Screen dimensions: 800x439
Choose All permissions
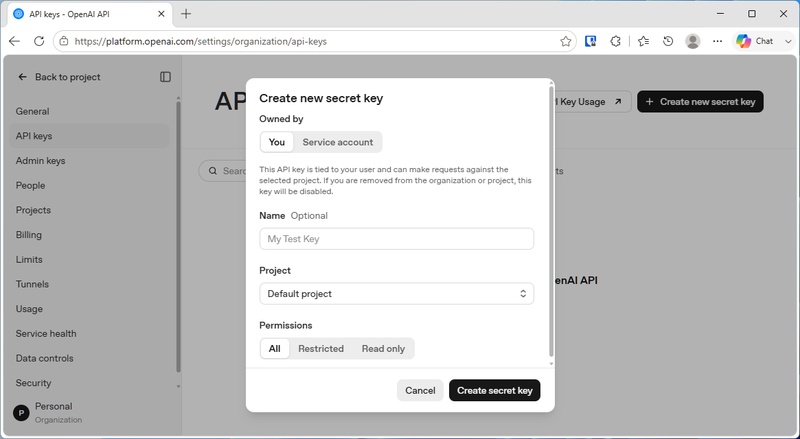click(x=274, y=349)
